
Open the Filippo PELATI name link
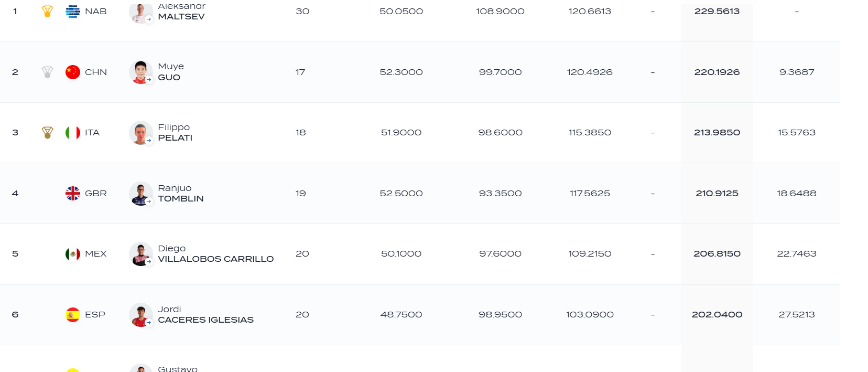175,132
